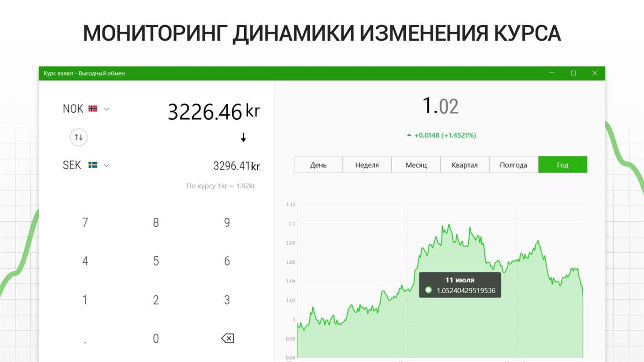This screenshot has height=362, width=644.
Task: Tap keypad digit 2
Action: 156,300
